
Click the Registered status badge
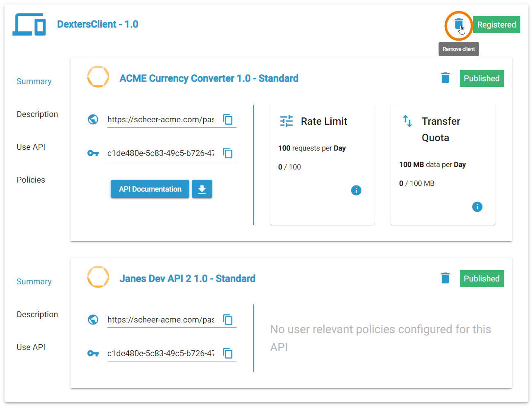coord(496,25)
